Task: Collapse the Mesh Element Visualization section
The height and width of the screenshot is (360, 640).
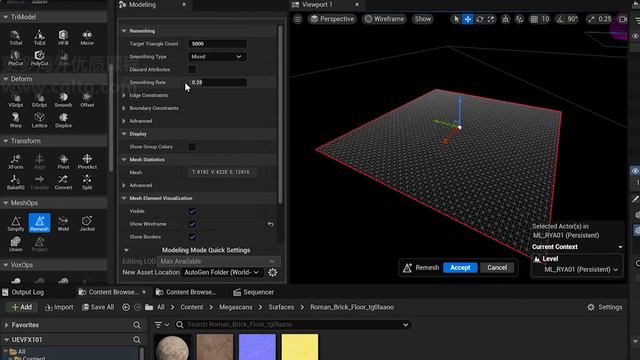Action: (124, 198)
